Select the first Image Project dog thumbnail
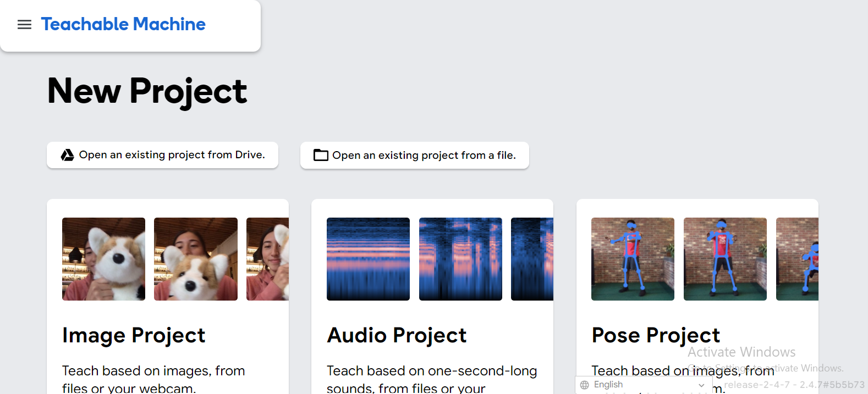 [x=103, y=259]
